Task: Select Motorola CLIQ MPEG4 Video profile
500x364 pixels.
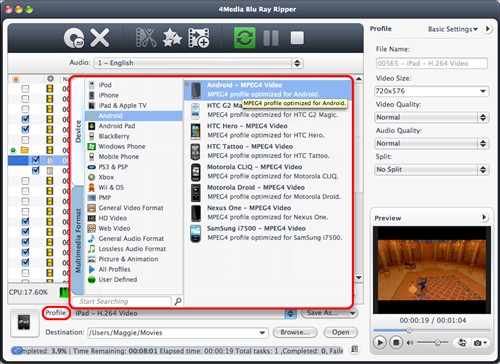Action: pos(268,172)
